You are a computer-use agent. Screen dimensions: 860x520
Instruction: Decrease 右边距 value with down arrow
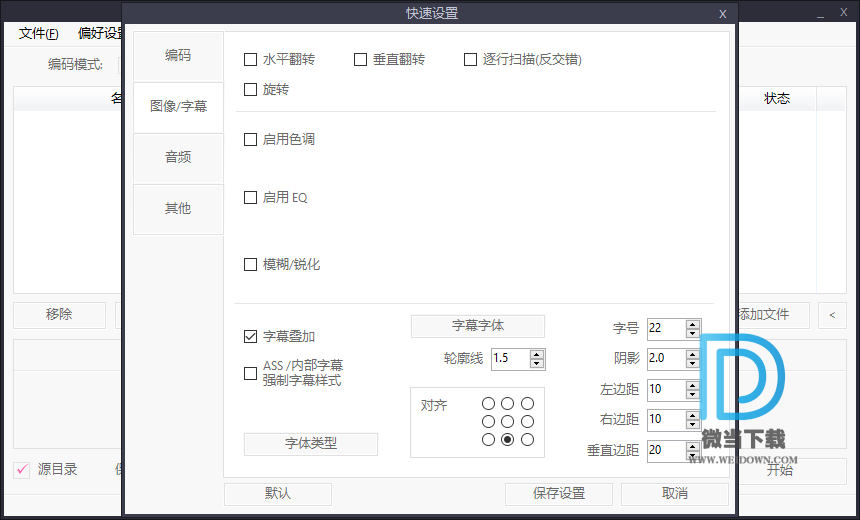coord(692,425)
